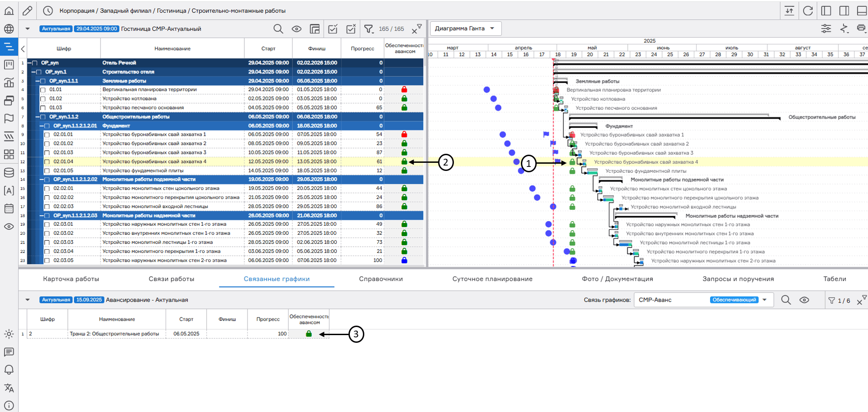
Task: Click the refresh icon in the top bar
Action: pyautogui.click(x=808, y=11)
